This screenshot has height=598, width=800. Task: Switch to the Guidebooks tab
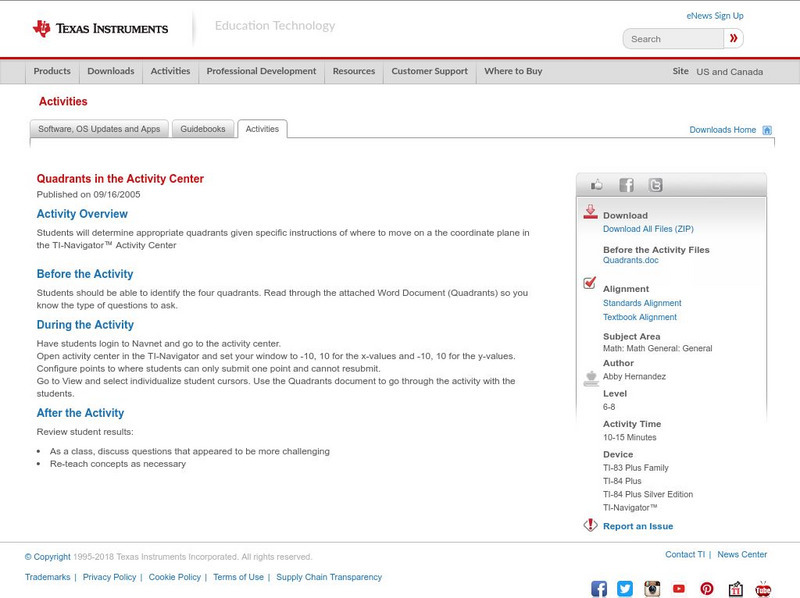point(203,128)
